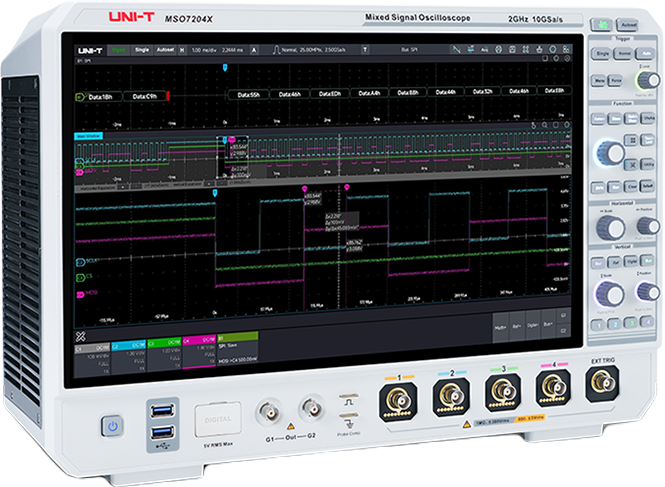Click the settings gear icon on the bus decode bar
Screen dimensions: 665x487
coord(567,59)
